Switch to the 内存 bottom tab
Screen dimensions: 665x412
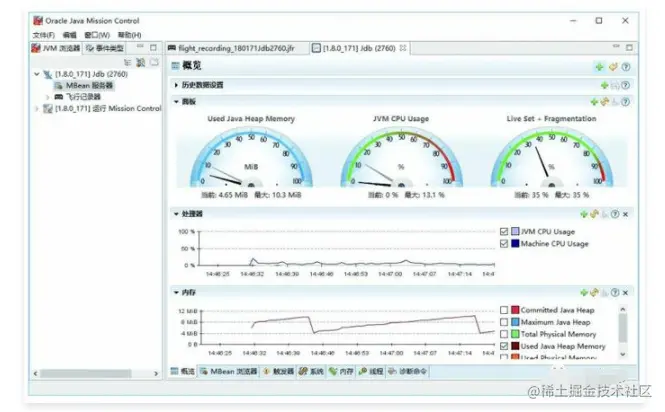pos(341,371)
